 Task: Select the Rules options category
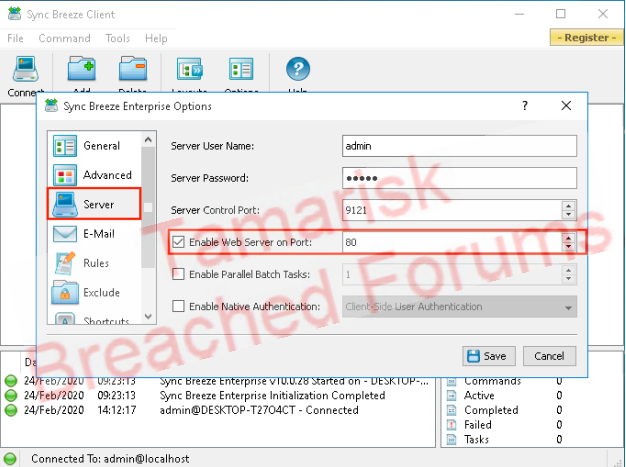pos(94,263)
